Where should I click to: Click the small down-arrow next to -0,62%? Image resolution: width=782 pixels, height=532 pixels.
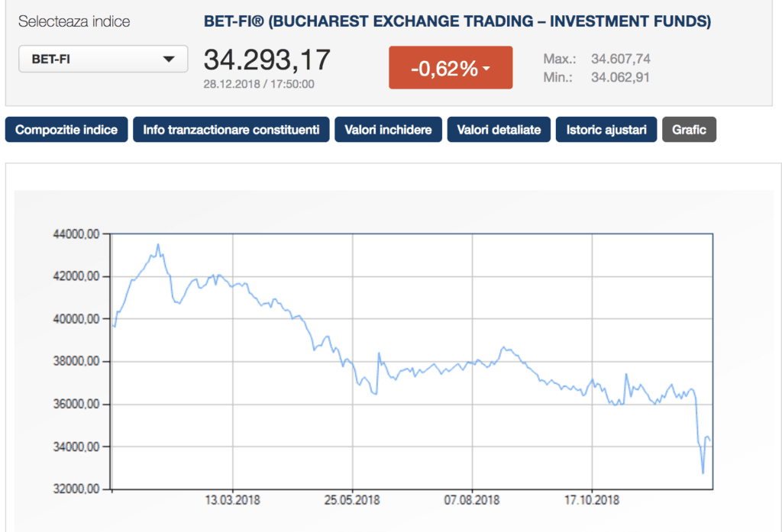click(x=486, y=68)
